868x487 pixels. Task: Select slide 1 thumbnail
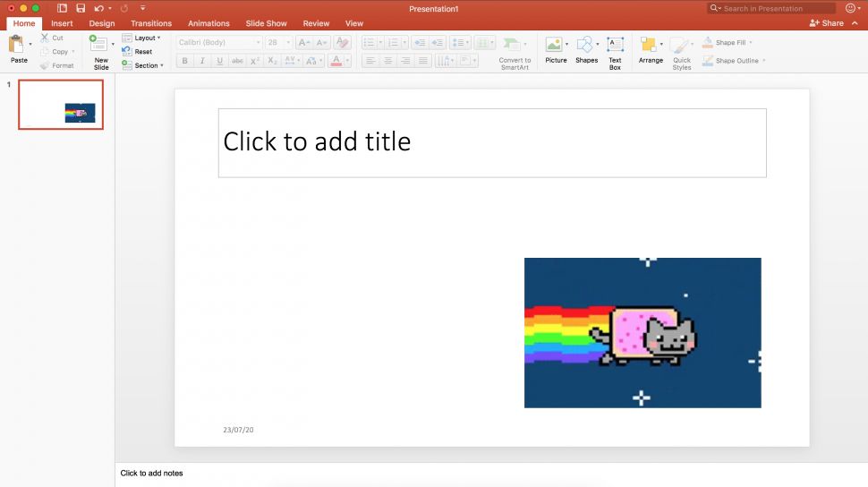61,104
